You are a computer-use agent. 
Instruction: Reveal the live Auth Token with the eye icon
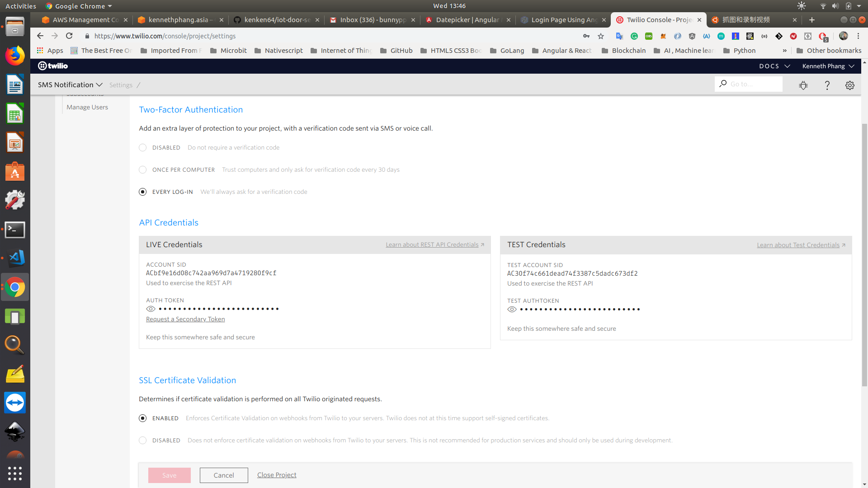tap(151, 309)
